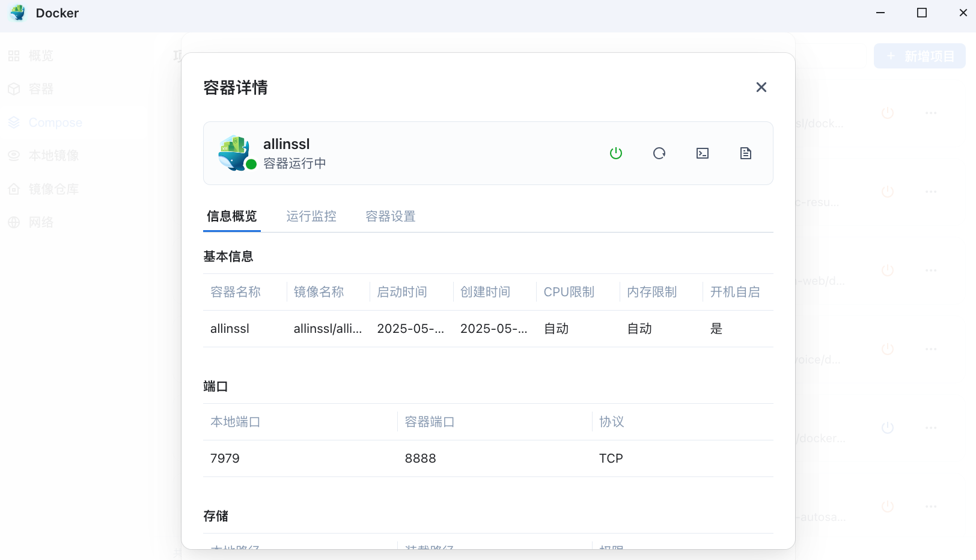Restart the allinssl container

pyautogui.click(x=659, y=153)
